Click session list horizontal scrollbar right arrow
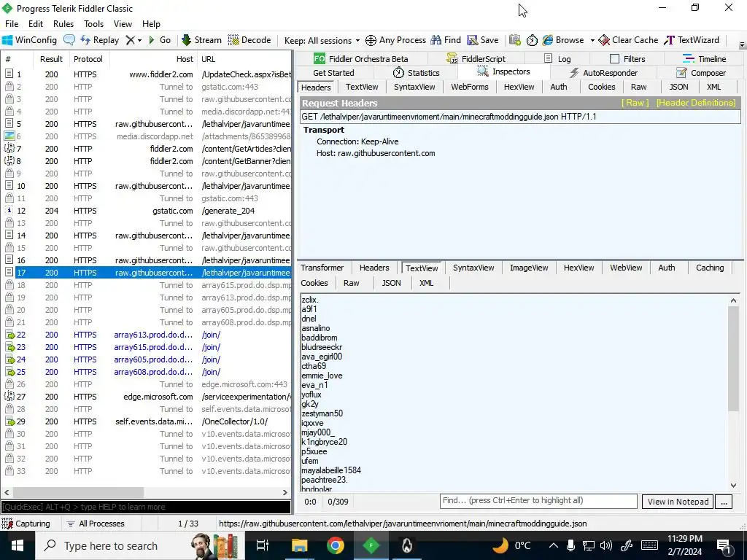The image size is (747, 560). tap(285, 492)
